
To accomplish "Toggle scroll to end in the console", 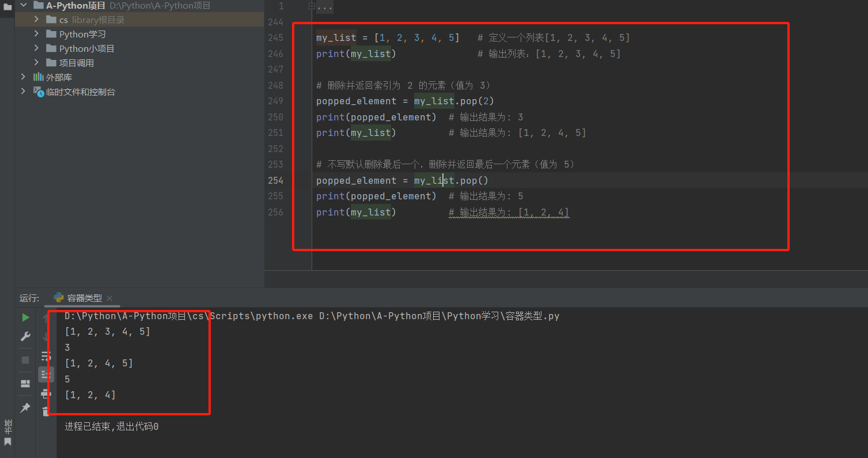I will click(46, 374).
